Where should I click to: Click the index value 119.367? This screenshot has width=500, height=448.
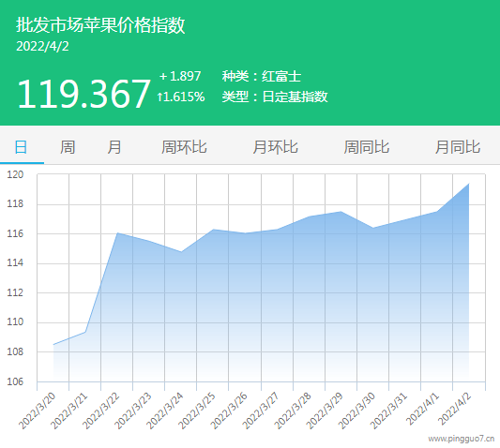(x=83, y=94)
